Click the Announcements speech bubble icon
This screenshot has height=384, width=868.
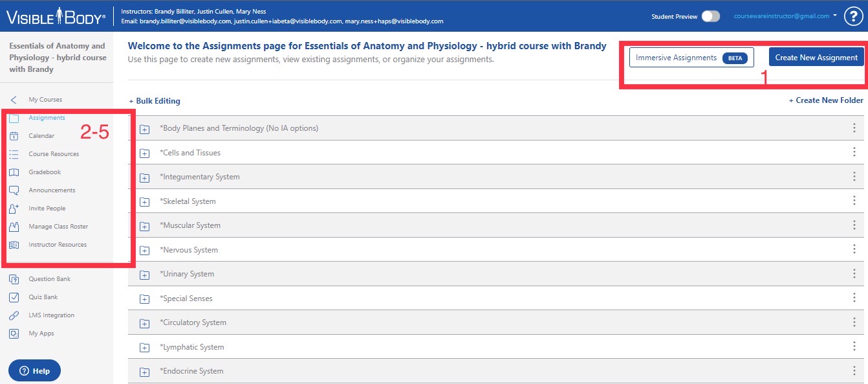14,190
